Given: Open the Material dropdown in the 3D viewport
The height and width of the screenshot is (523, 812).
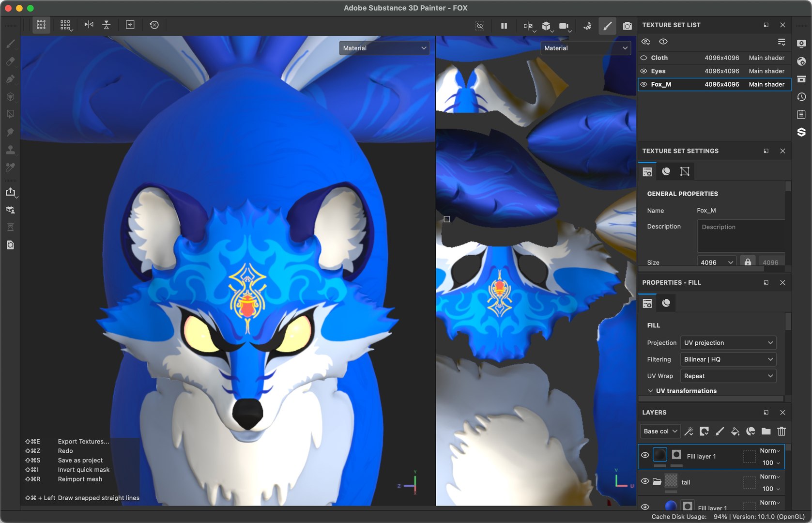Looking at the screenshot, I should point(384,48).
